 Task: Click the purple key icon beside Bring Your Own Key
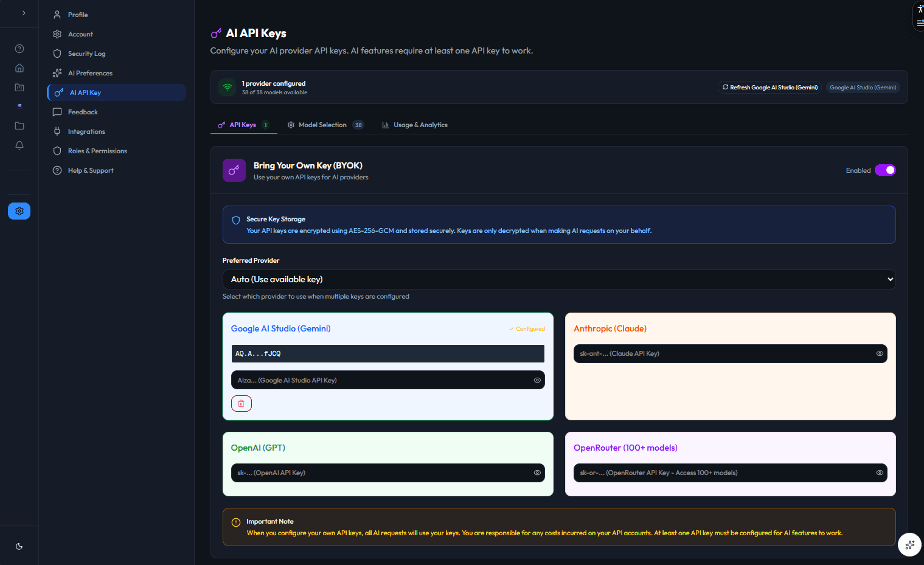tap(234, 170)
